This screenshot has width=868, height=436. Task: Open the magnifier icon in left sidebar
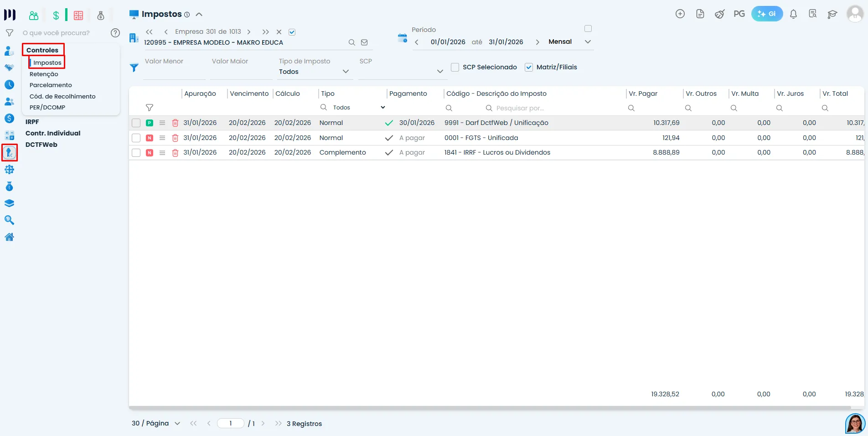pyautogui.click(x=9, y=220)
